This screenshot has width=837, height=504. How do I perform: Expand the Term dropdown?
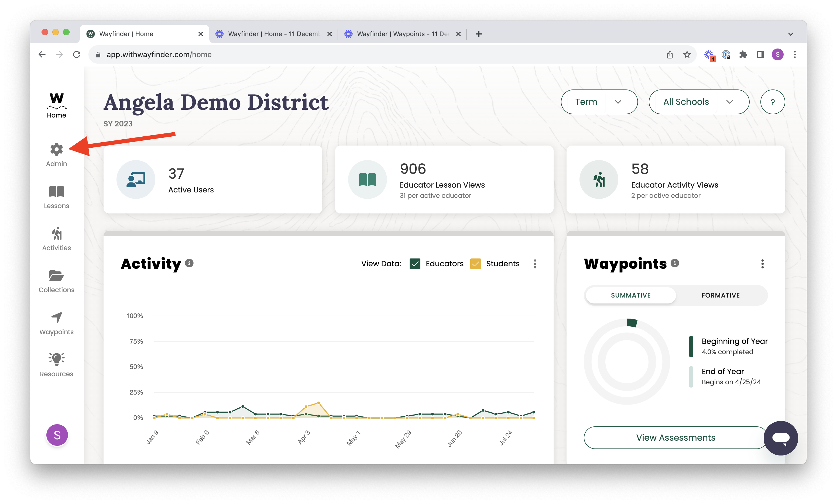(x=599, y=102)
